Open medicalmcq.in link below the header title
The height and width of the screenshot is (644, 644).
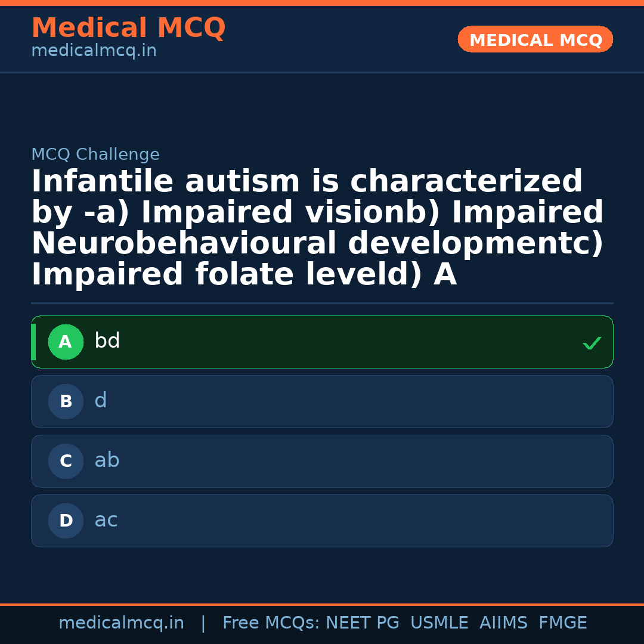94,51
